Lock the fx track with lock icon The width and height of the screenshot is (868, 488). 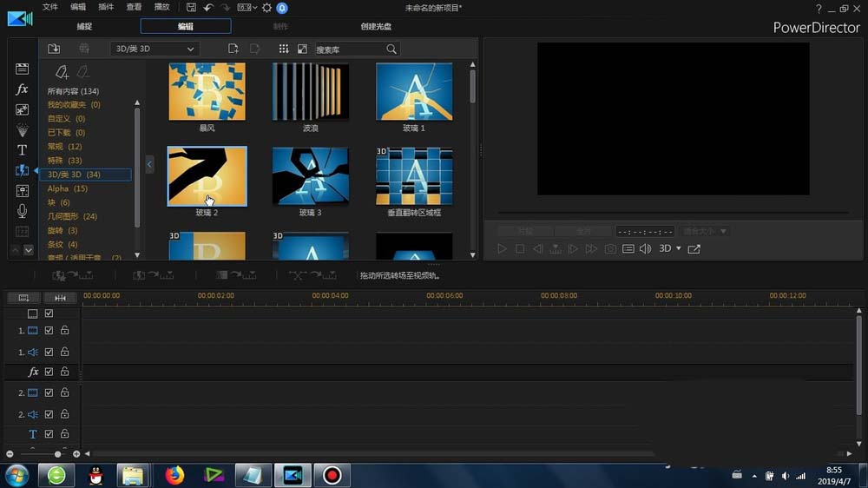(x=65, y=371)
